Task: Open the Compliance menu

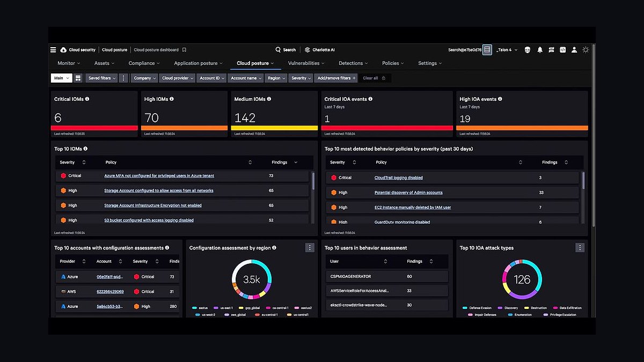Action: 144,63
